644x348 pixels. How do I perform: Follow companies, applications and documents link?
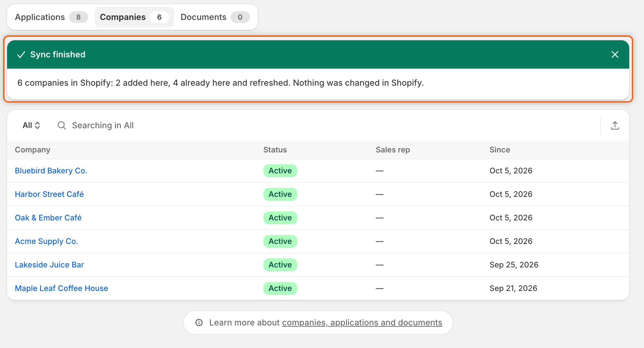click(x=362, y=323)
